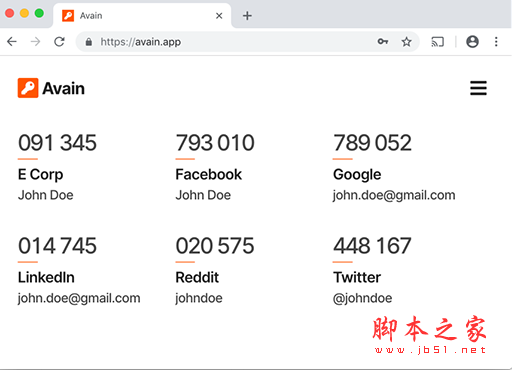
Task: Select the Facebook account name
Action: 209,175
